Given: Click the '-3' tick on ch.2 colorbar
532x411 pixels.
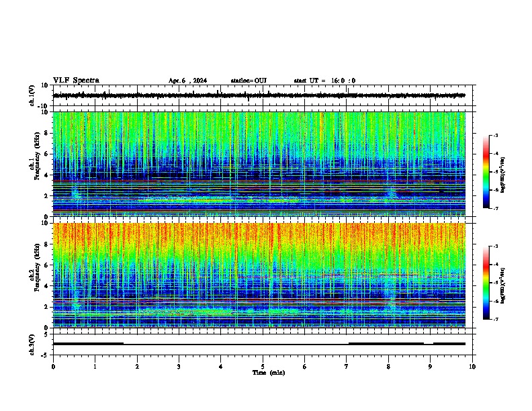Looking at the screenshot, I should tap(495, 246).
